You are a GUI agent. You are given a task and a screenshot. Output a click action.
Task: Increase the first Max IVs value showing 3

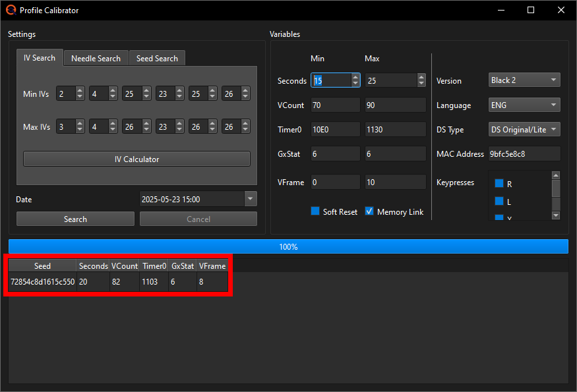(x=80, y=123)
